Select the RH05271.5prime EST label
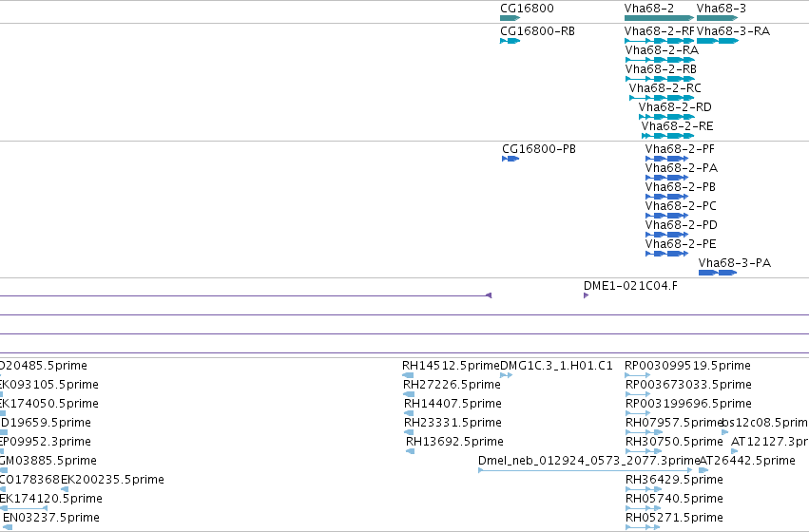The width and height of the screenshot is (809, 532). point(674,518)
